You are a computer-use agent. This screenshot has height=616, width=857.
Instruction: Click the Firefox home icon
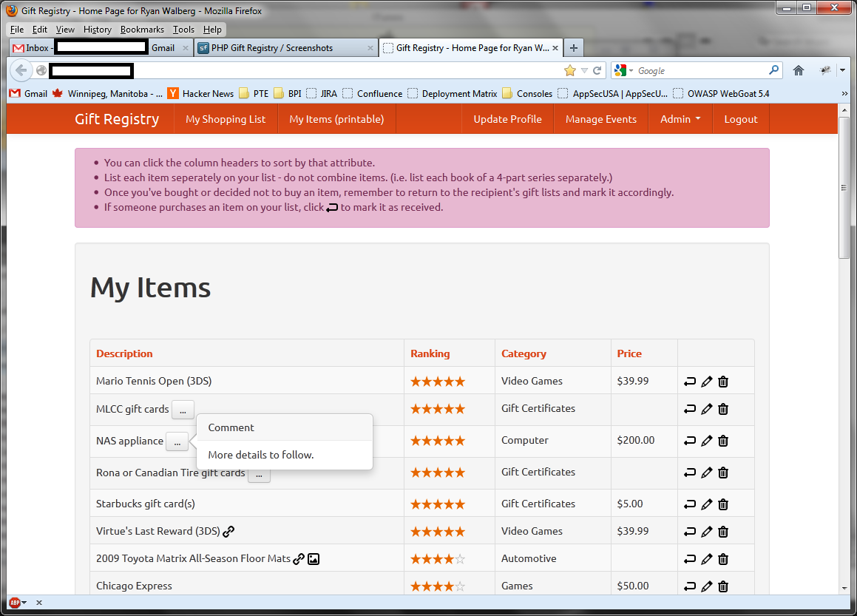pos(799,70)
